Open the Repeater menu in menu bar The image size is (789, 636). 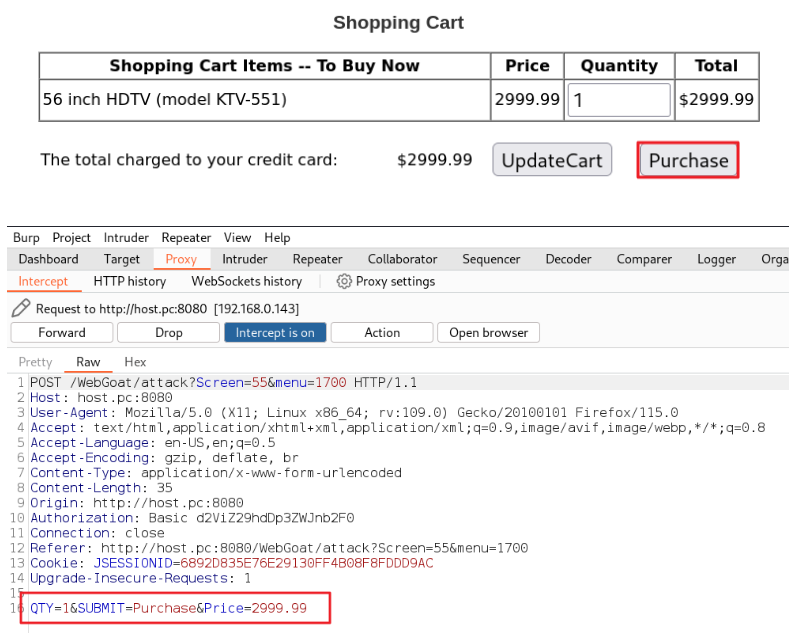tap(186, 237)
